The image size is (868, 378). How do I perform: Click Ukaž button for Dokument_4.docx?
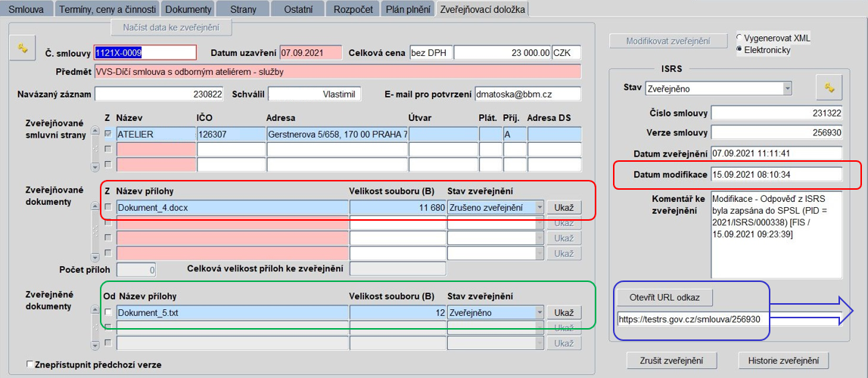point(564,207)
